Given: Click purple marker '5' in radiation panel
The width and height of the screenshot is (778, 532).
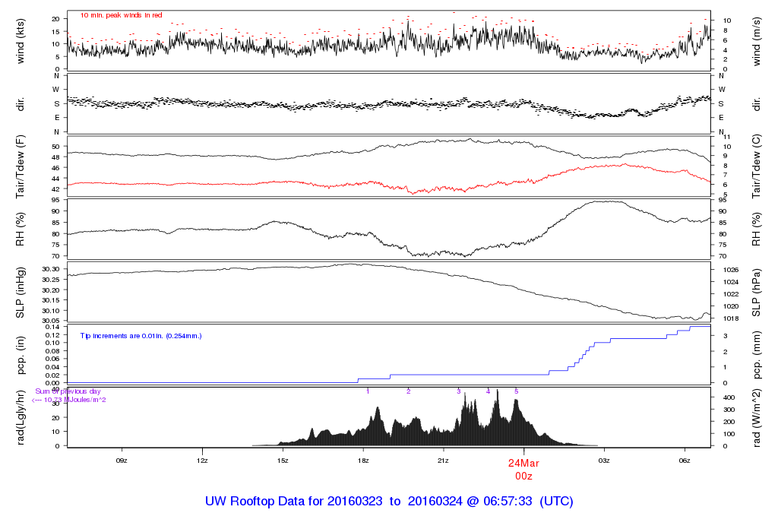Looking at the screenshot, I should point(517,391).
